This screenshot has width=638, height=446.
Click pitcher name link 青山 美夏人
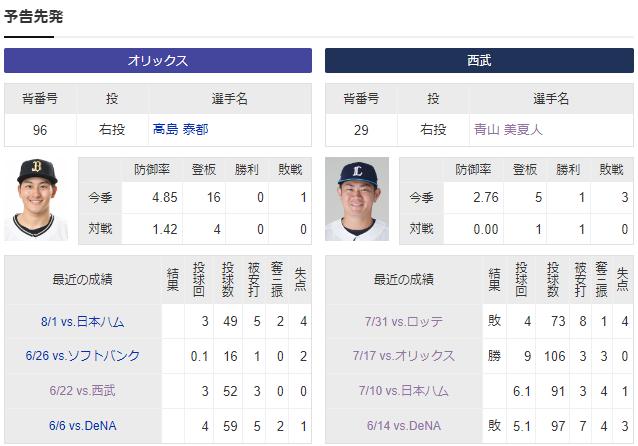(x=508, y=130)
